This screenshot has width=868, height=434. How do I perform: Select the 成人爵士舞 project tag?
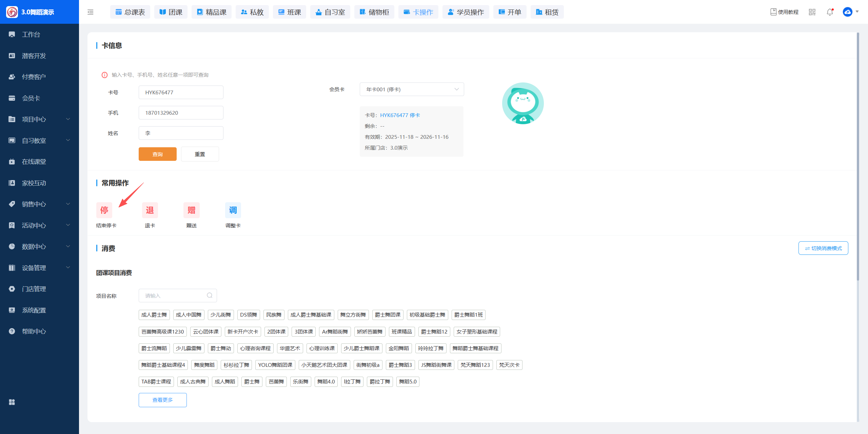(154, 315)
